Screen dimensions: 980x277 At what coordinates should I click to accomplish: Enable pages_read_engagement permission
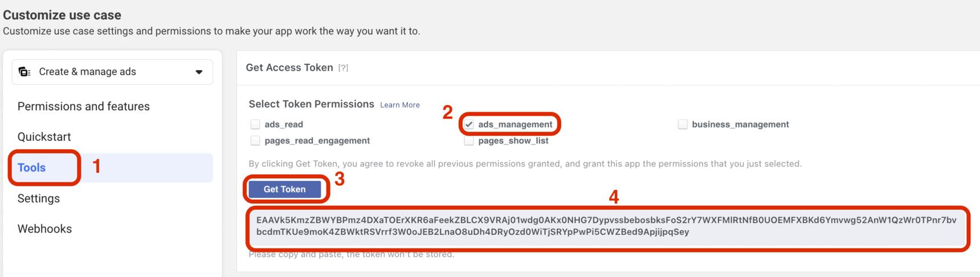click(255, 141)
